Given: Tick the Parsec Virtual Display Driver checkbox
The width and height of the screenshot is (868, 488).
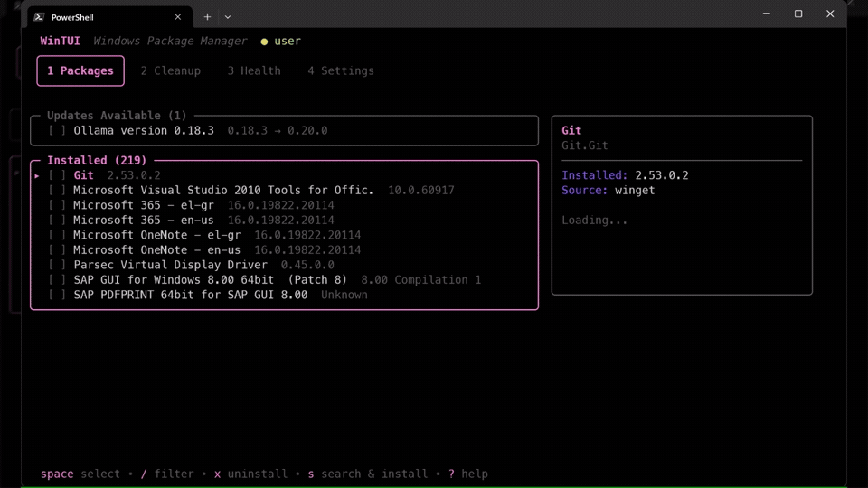Looking at the screenshot, I should tap(57, 265).
